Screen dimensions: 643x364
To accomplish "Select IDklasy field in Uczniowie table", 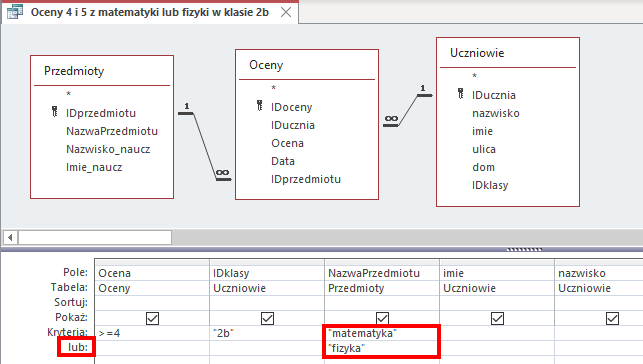I will point(490,185).
